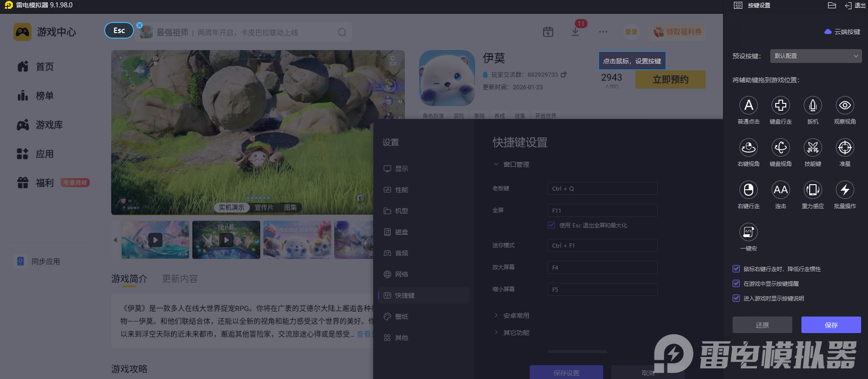The image size is (868, 379).
Task: Select the 普通点击 tap key icon
Action: pos(748,106)
